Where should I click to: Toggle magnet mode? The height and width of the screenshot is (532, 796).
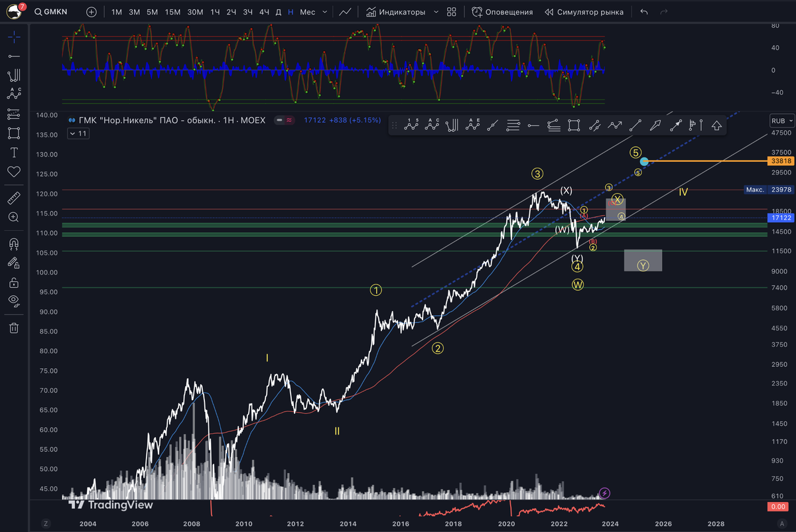pos(14,243)
